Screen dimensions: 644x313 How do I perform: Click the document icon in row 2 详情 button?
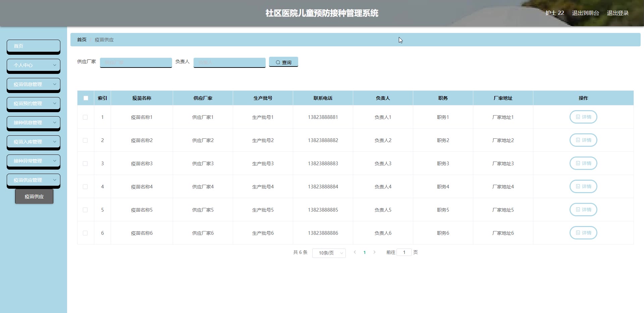[x=578, y=140]
